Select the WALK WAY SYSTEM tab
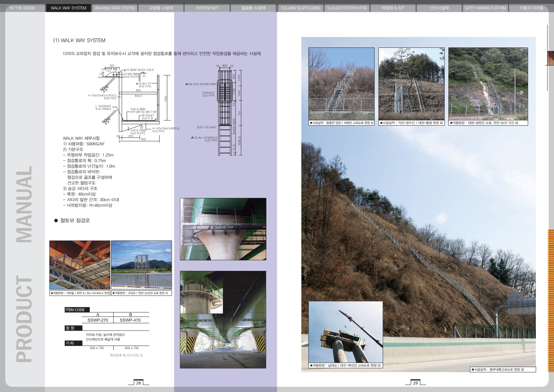The width and height of the screenshot is (554, 392). tap(68, 8)
